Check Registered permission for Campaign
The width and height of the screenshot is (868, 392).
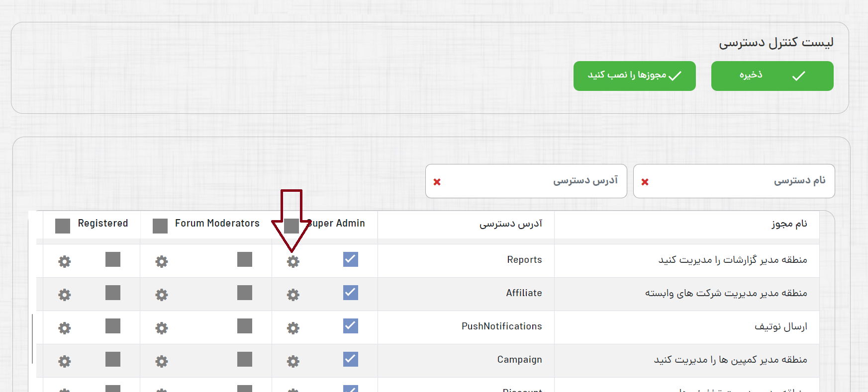[113, 359]
